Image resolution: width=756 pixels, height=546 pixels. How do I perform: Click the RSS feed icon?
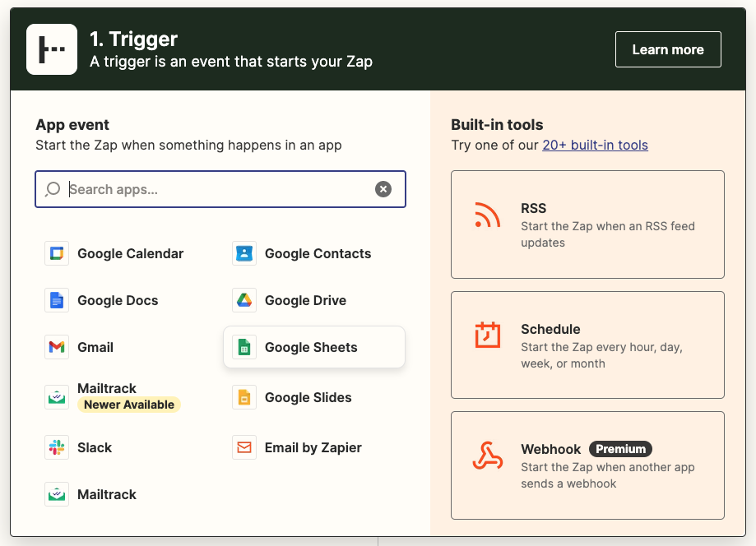tap(488, 215)
